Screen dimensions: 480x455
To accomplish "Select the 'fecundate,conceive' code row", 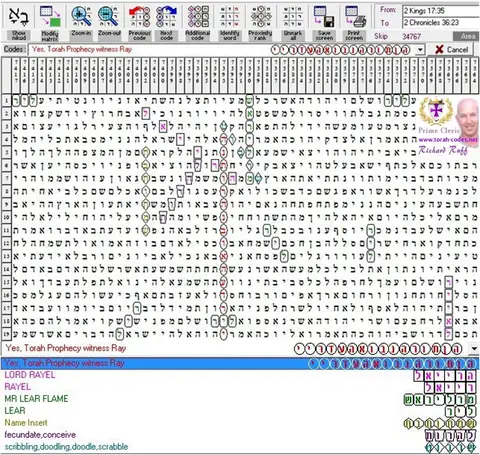I will (240, 435).
